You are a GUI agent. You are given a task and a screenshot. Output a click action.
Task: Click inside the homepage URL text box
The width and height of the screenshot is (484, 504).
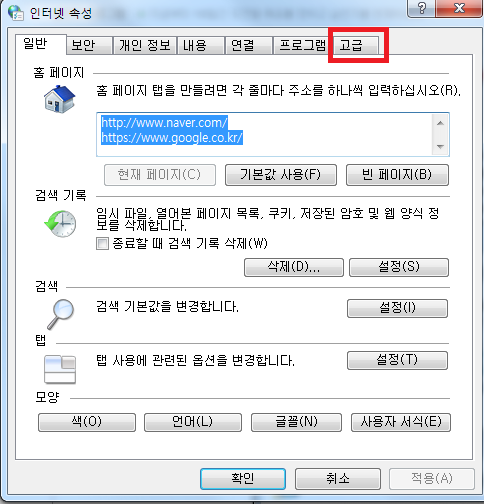(265, 134)
